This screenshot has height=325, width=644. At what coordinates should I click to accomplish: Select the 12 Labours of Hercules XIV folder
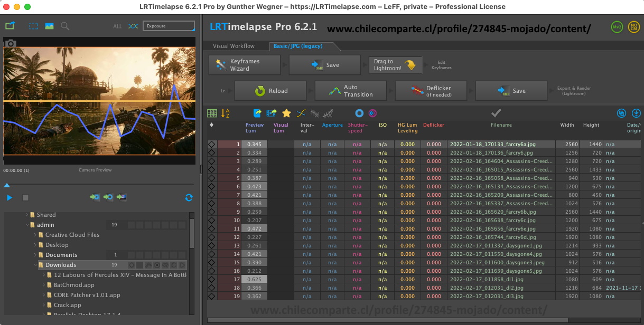(120, 275)
